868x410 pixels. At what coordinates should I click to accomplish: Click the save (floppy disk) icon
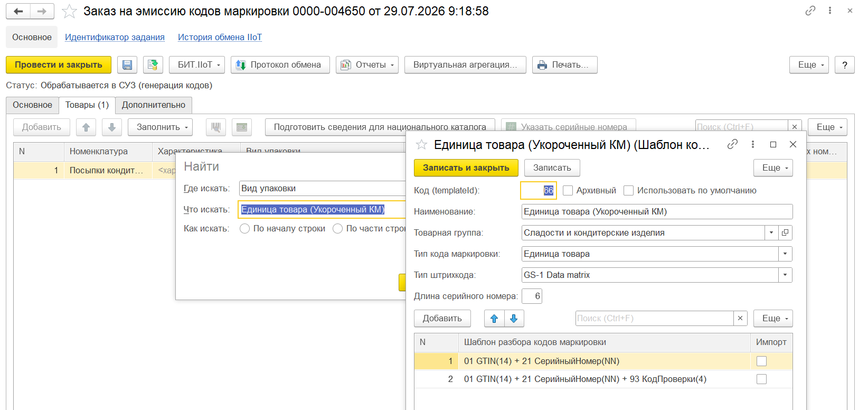point(127,65)
